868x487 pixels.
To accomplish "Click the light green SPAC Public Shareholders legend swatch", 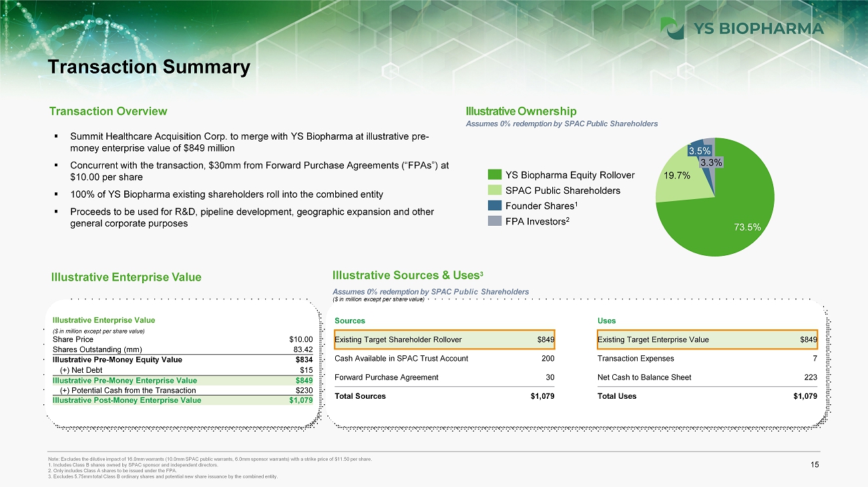I will [494, 190].
